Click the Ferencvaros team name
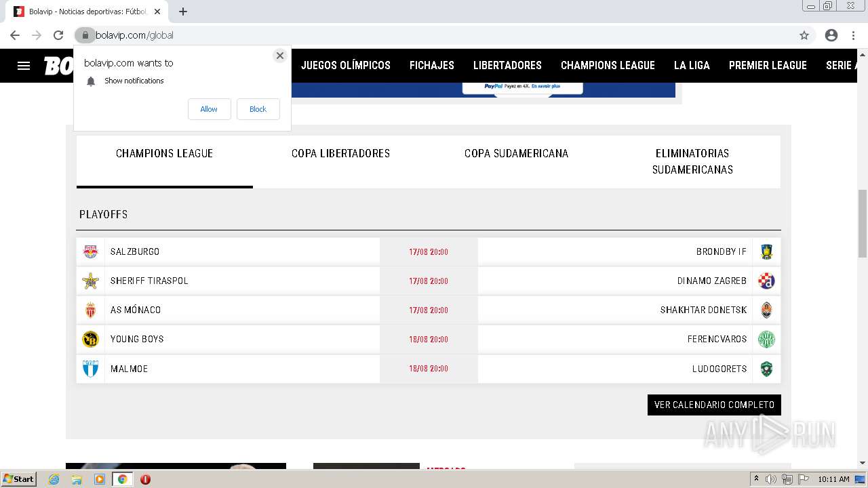The width and height of the screenshot is (868, 488). [717, 339]
